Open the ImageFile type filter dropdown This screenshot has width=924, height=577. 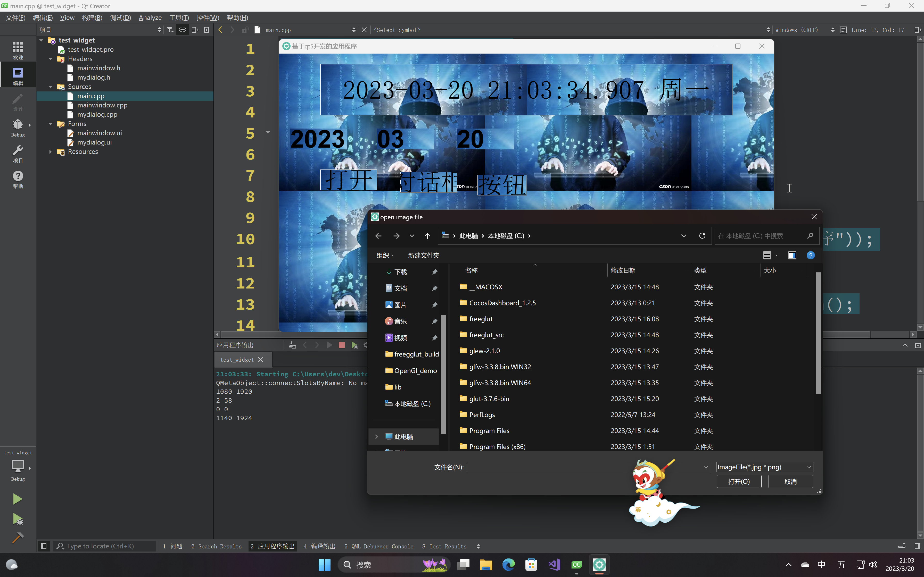click(764, 467)
